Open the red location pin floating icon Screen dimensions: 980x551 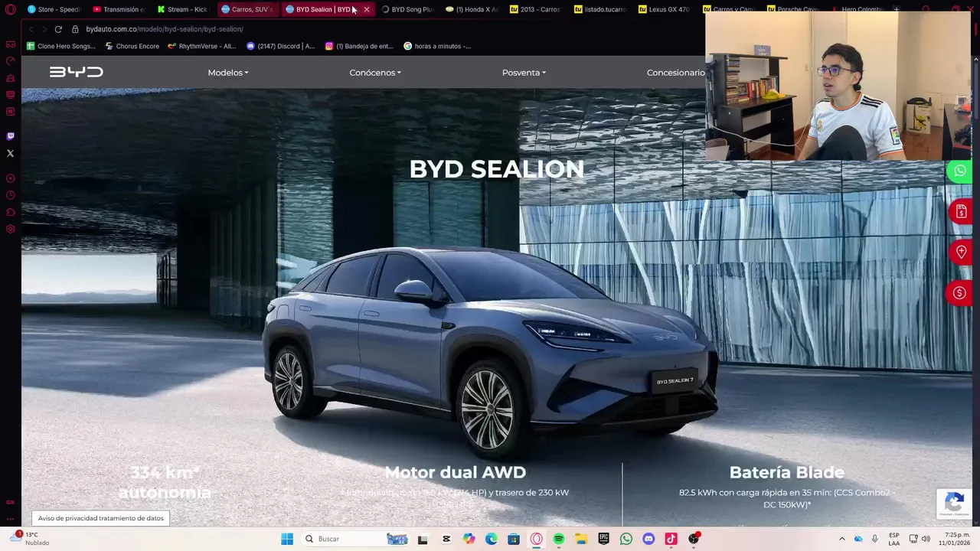(x=961, y=252)
